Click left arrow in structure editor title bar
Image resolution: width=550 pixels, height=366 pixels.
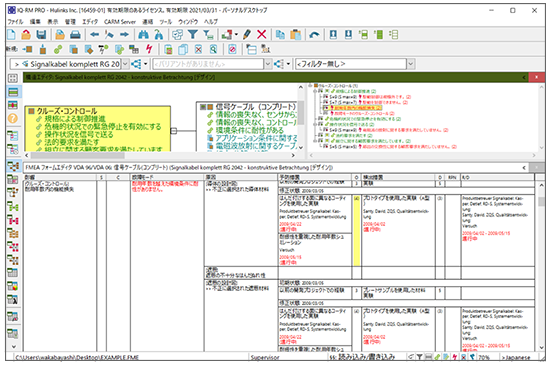(524, 77)
